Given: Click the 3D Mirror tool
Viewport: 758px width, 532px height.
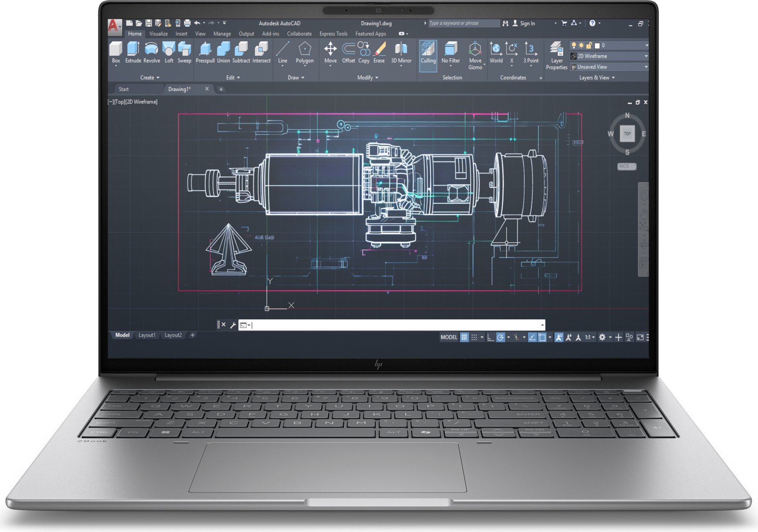Looking at the screenshot, I should click(x=401, y=52).
